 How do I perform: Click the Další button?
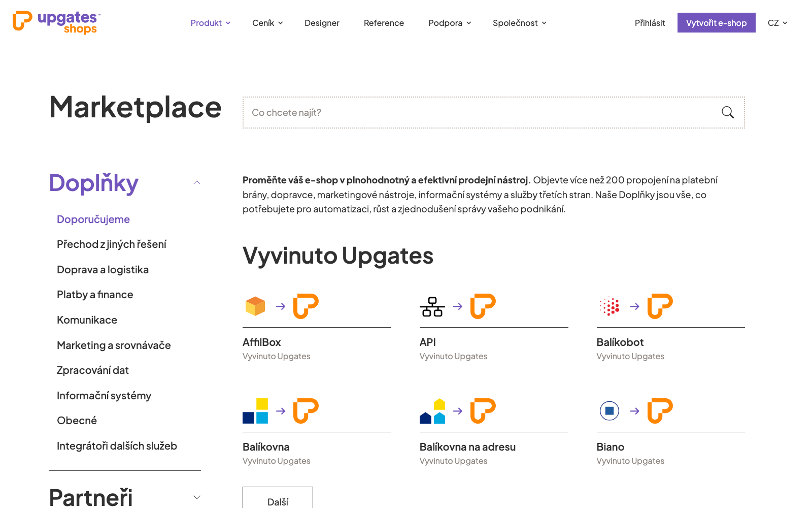278,498
